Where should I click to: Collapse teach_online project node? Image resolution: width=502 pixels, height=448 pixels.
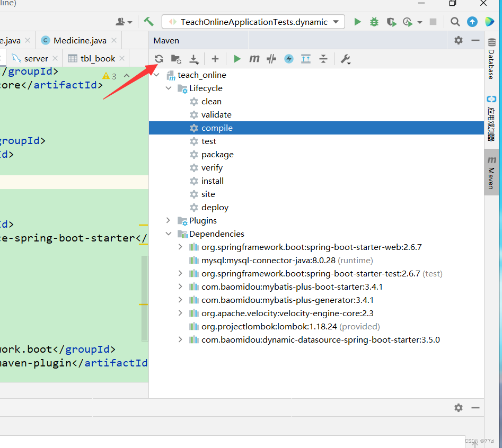click(x=156, y=75)
